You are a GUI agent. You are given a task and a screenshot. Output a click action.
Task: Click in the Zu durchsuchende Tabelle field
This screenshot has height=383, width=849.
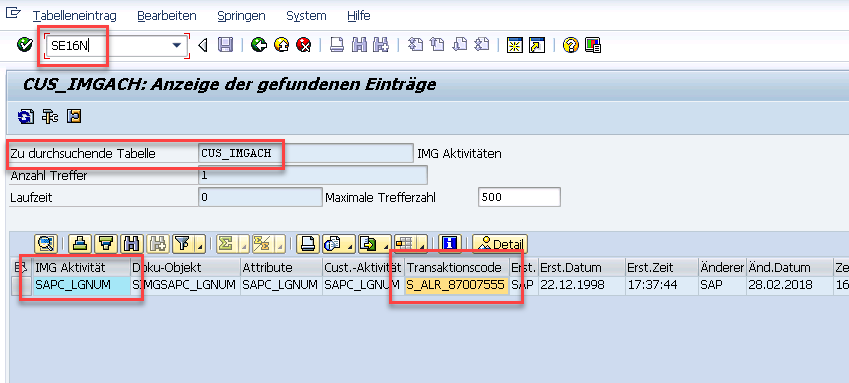pos(305,153)
